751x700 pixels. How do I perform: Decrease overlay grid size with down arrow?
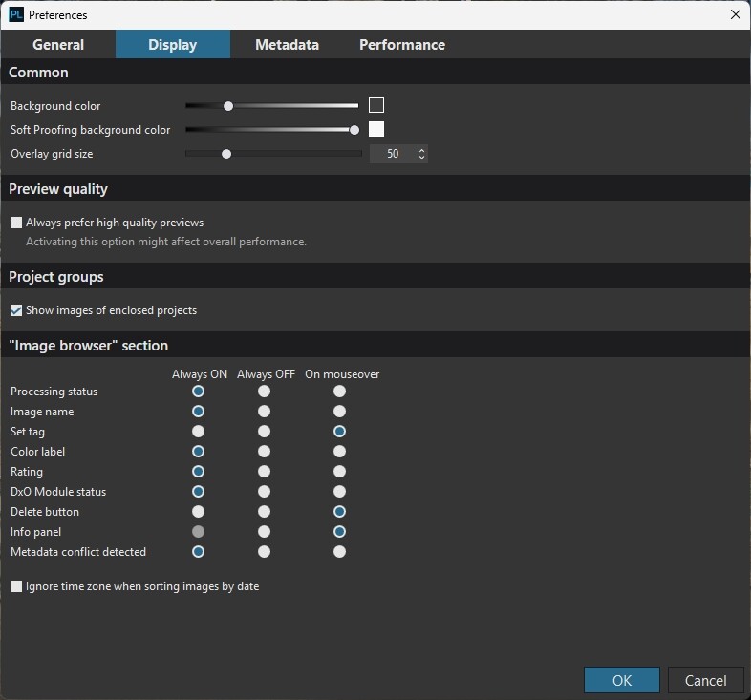tap(421, 158)
